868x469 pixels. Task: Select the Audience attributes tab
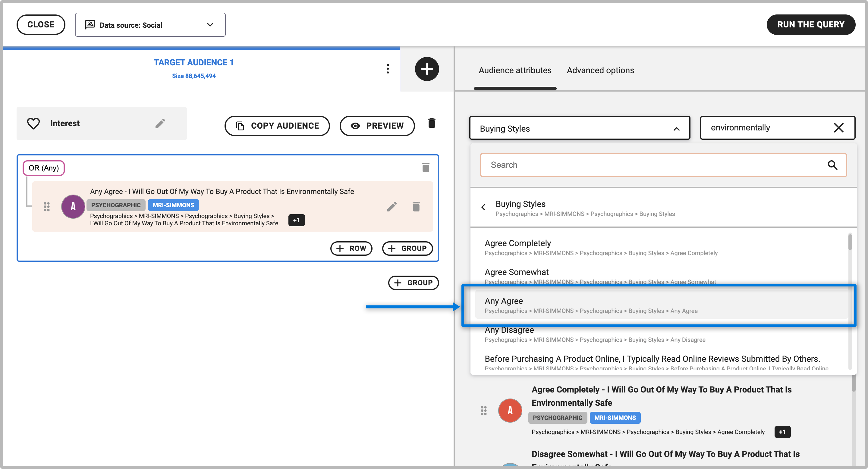coord(515,70)
